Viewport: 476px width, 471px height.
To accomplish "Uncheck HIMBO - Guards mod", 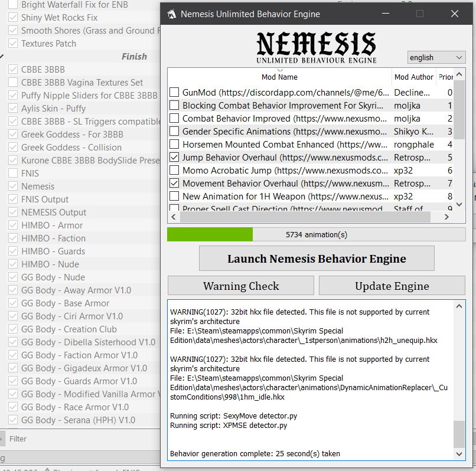I will click(13, 251).
